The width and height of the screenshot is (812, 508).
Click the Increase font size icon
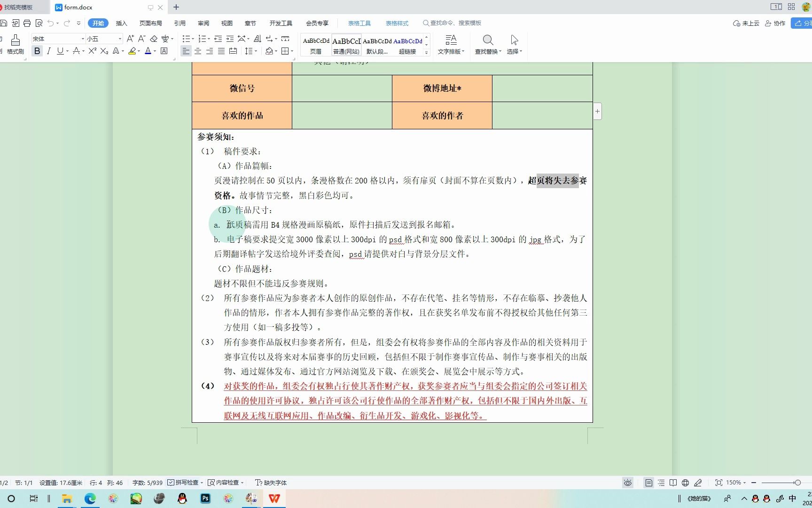[x=130, y=39]
